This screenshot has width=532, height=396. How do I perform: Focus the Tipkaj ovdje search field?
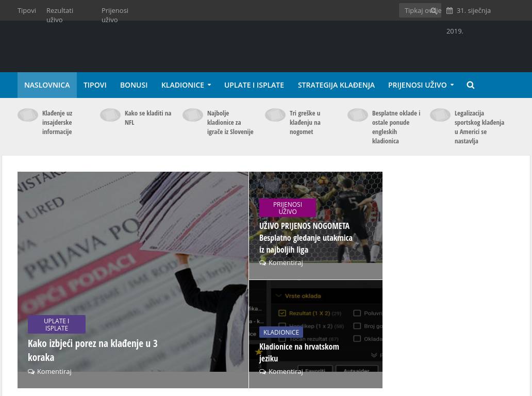[420, 10]
